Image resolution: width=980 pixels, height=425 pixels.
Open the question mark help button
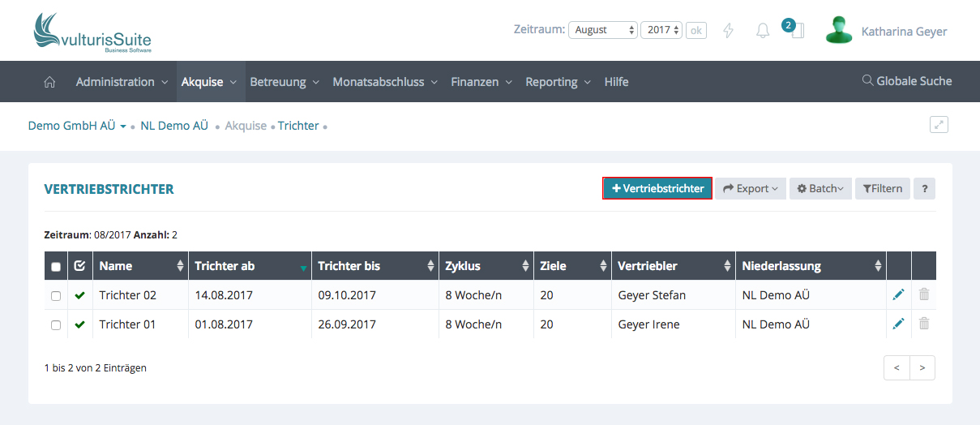924,188
